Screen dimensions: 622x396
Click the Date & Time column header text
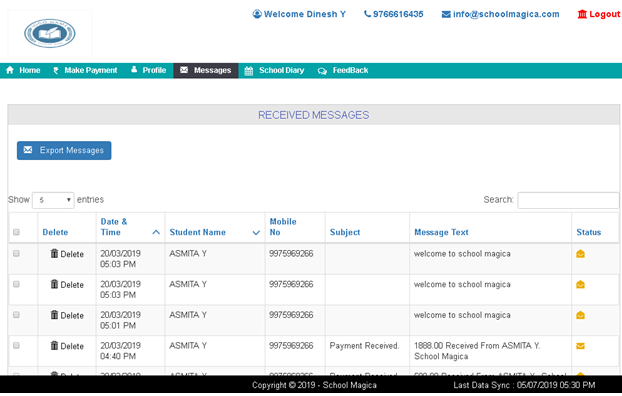pyautogui.click(x=114, y=227)
